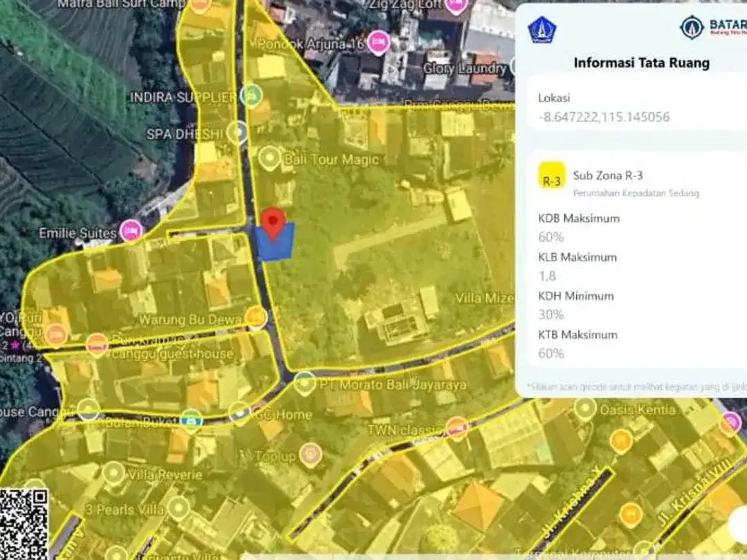Screen dimensions: 747x560
Task: Click the Bali Tour Magic marker icon
Action: (270, 158)
